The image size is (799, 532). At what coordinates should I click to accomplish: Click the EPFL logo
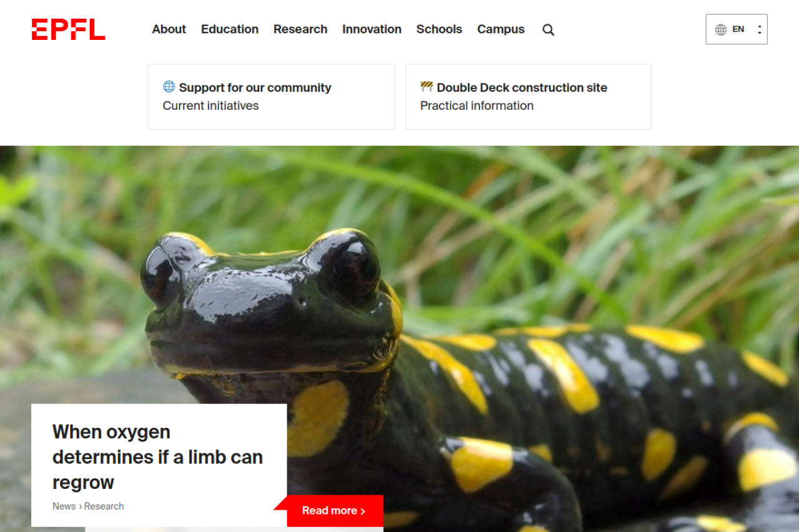point(68,29)
